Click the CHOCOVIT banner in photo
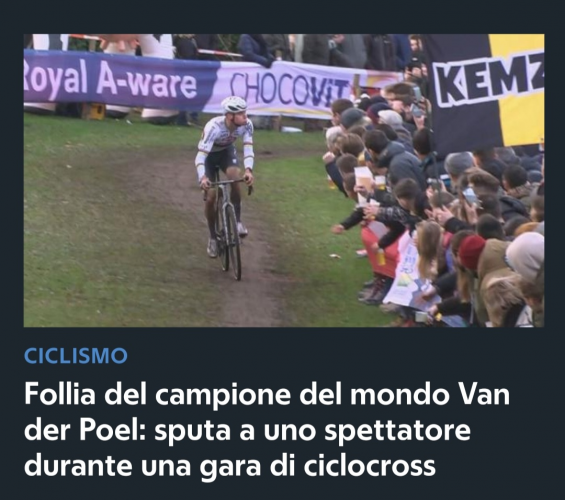The image size is (565, 500). (x=285, y=89)
